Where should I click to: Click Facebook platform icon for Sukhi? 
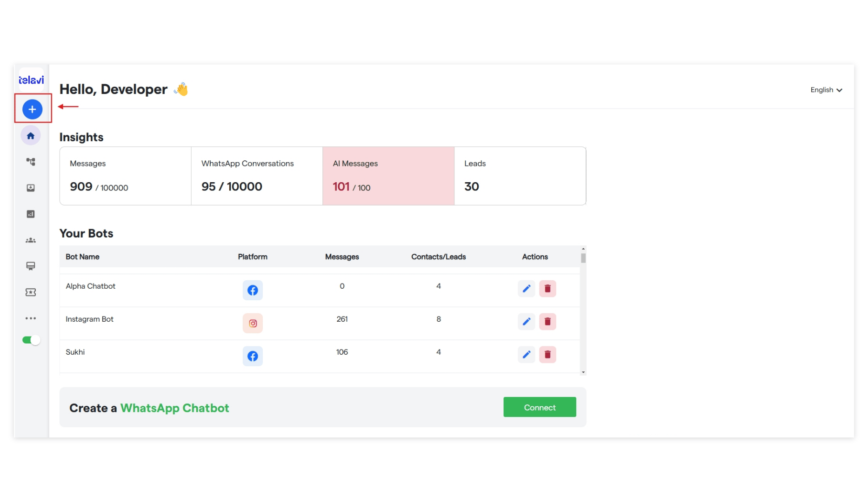pos(253,356)
